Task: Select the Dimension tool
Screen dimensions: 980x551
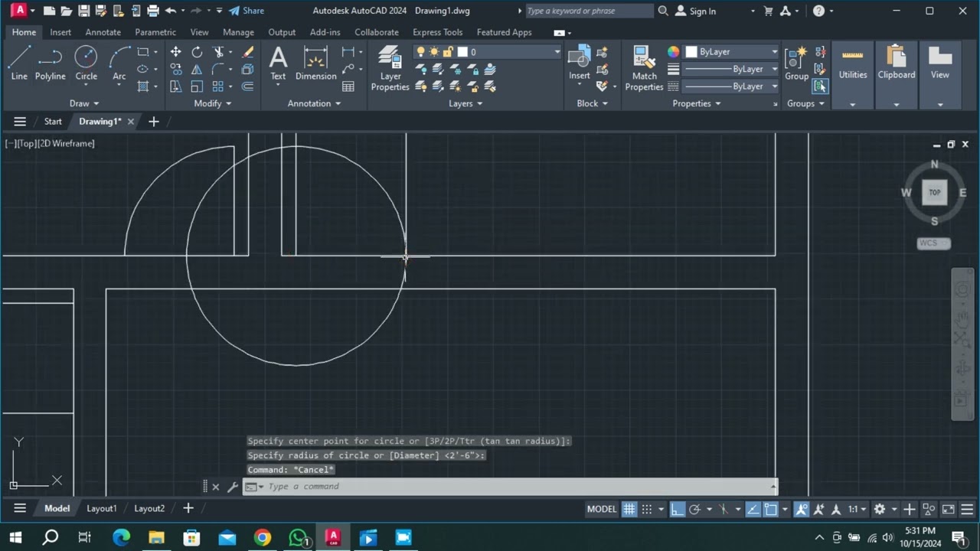Action: click(x=315, y=63)
